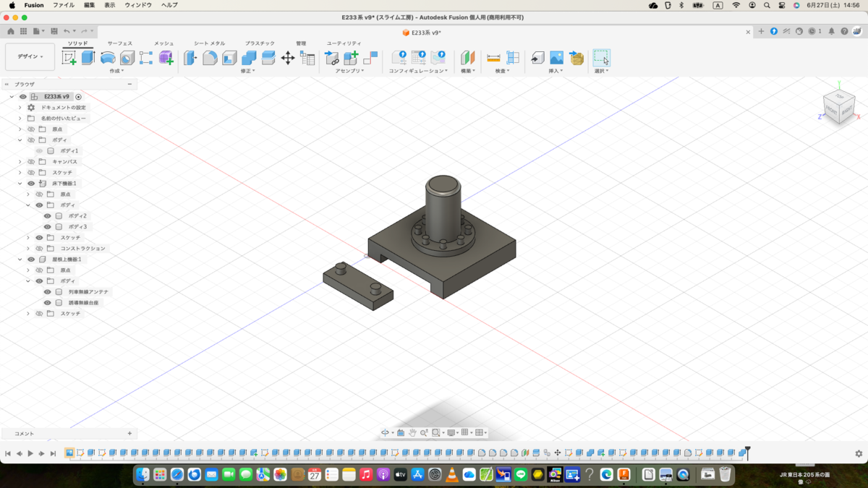Click the Undo arrow
This screenshot has width=868, height=488.
67,31
